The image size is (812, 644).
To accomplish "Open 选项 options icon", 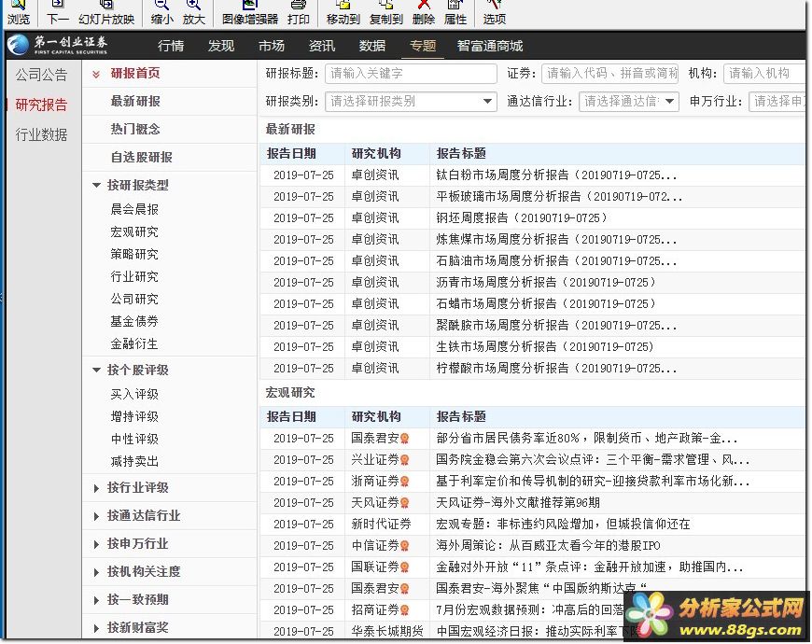I will [494, 7].
